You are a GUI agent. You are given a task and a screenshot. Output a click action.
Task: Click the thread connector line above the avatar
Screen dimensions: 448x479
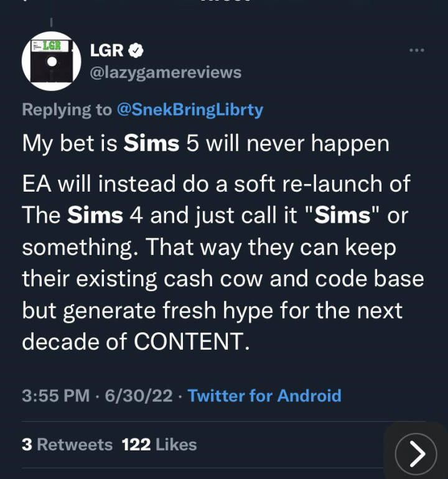[51, 22]
